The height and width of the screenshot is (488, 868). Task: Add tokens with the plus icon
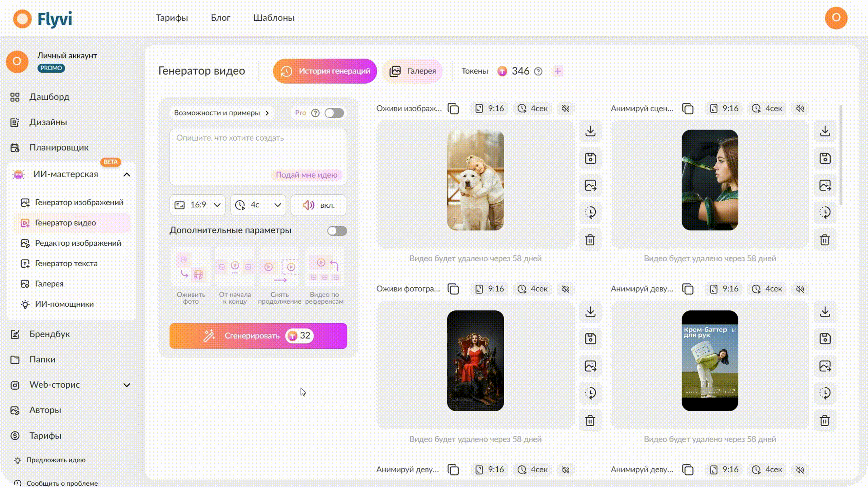point(558,71)
